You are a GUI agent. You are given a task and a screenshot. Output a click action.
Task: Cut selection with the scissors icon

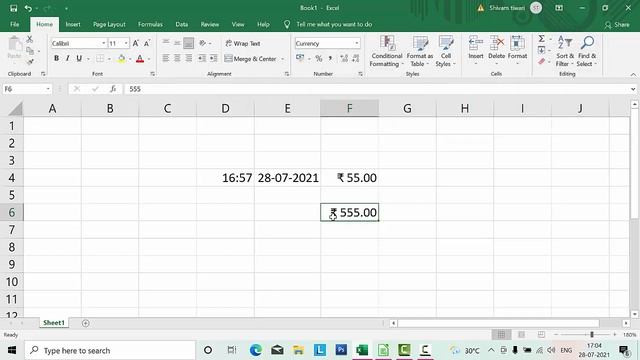click(x=29, y=40)
